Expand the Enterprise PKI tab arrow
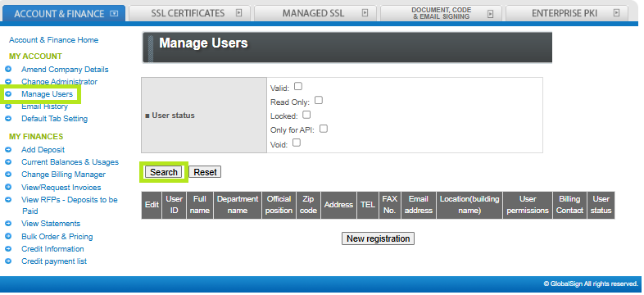This screenshot has width=644, height=295. [616, 13]
